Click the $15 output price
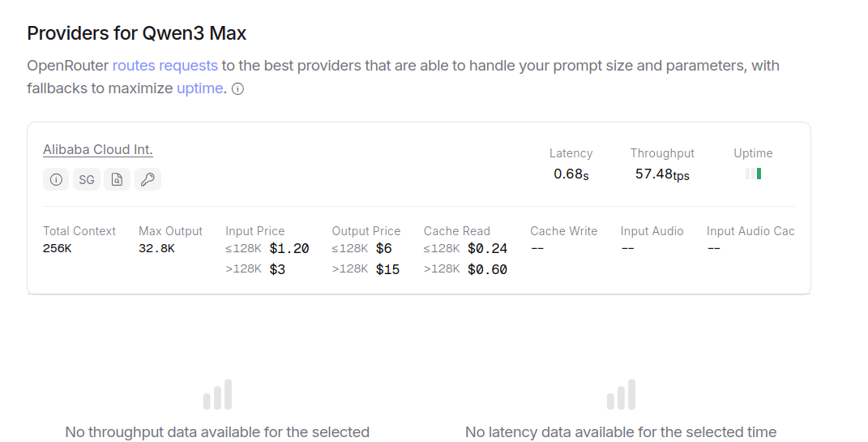This screenshot has height=442, width=868. (x=387, y=269)
